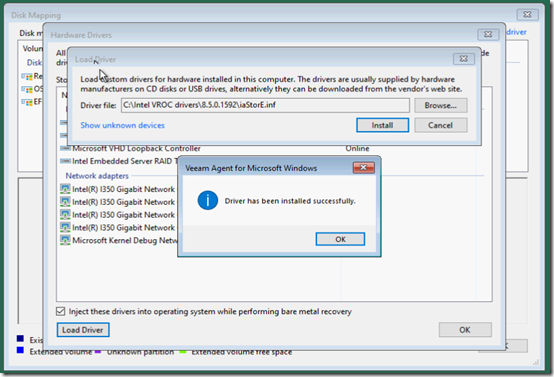This screenshot has width=554, height=377.
Task: Click the Load Driver button in Hardware Drivers
Action: [83, 330]
